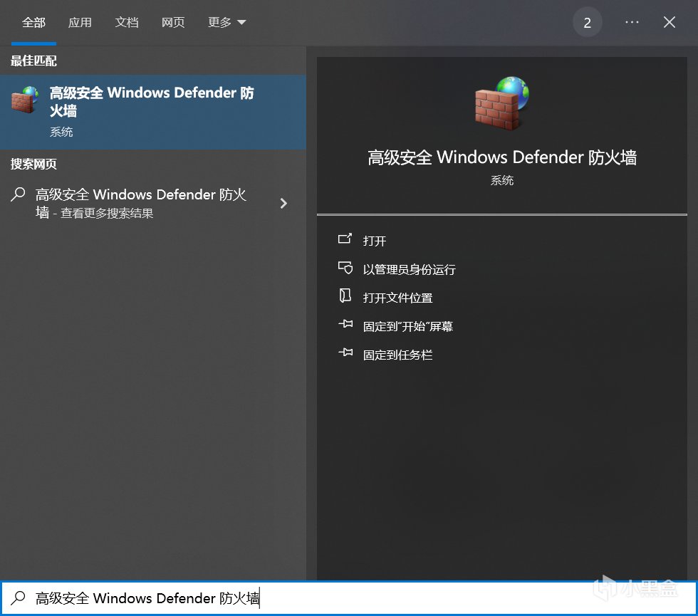
Task: Click the magnifier icon in search box
Action: click(x=19, y=597)
